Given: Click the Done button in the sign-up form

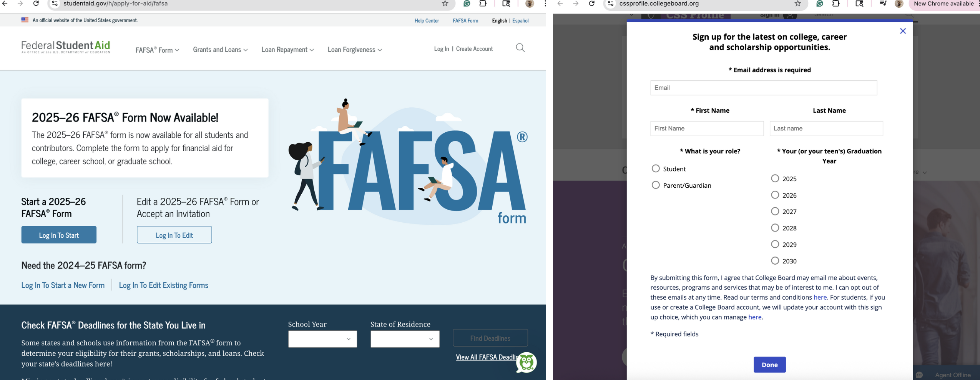Looking at the screenshot, I should [769, 365].
